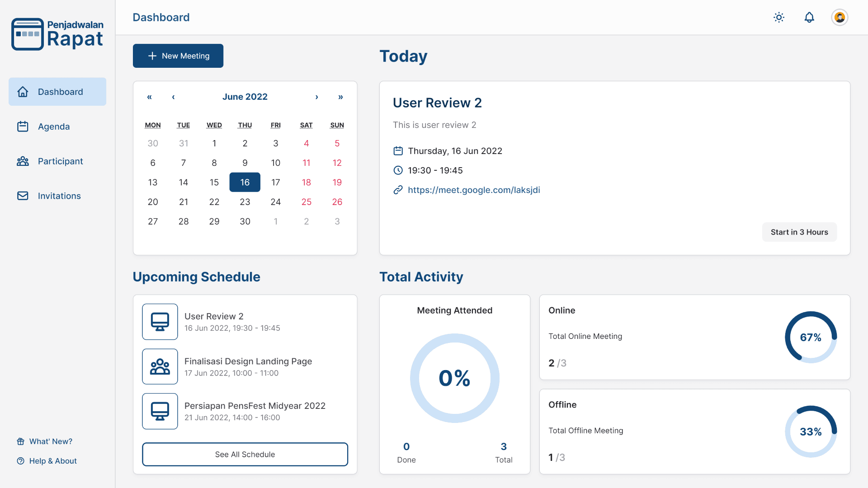Click the user profile avatar icon
Image resolution: width=868 pixels, height=488 pixels.
click(840, 17)
